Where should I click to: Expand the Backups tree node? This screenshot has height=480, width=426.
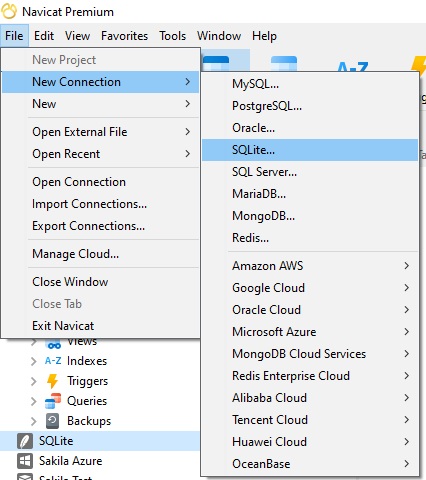[x=34, y=421]
